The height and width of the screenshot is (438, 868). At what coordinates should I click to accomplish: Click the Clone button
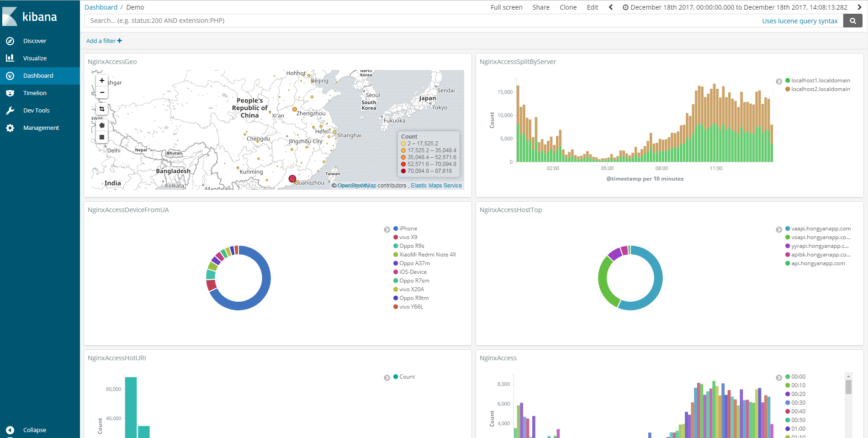tap(568, 7)
